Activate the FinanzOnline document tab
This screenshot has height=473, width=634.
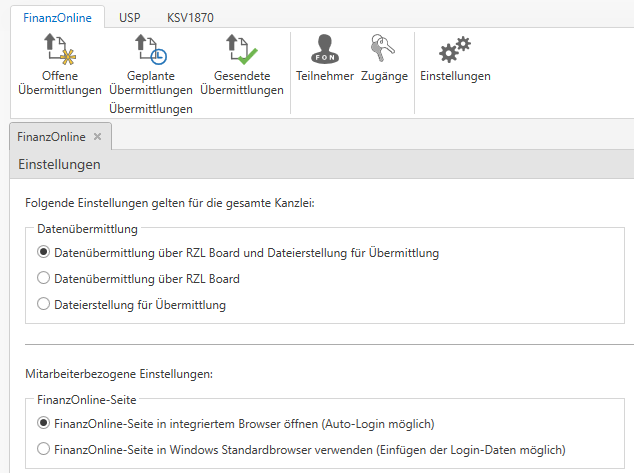pos(51,137)
